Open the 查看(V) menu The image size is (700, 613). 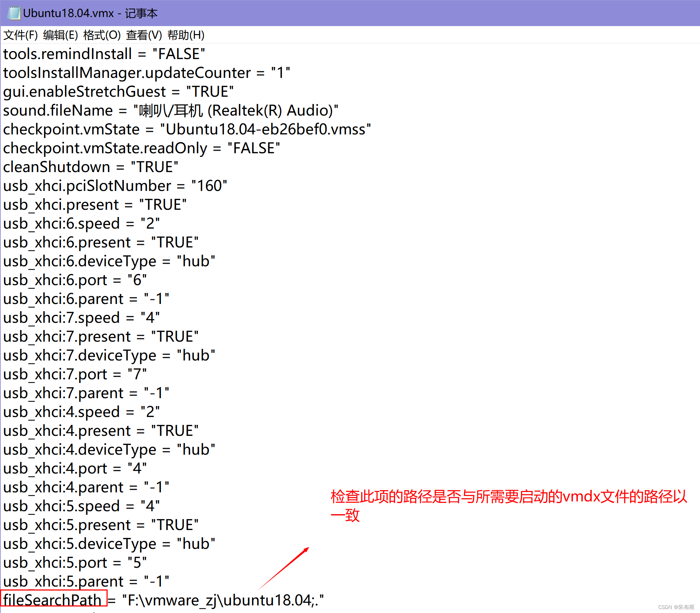click(144, 35)
